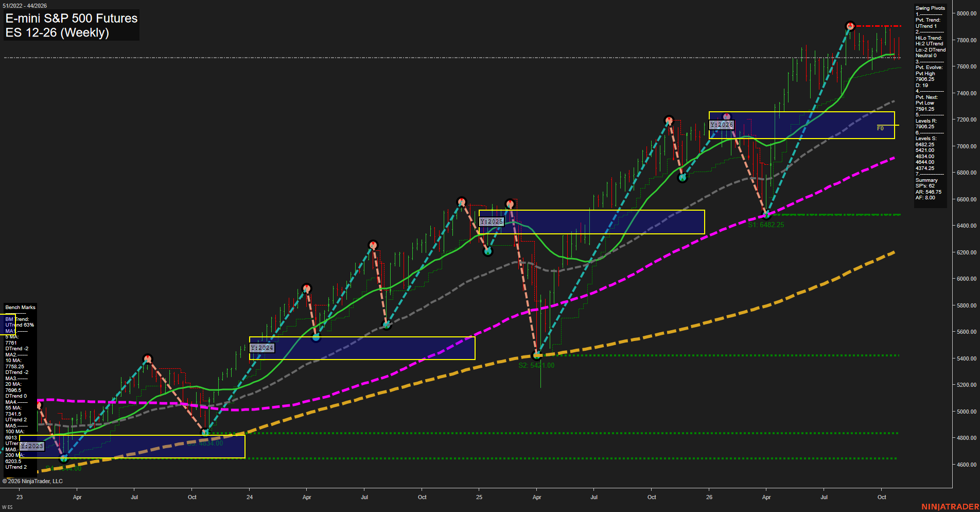Image resolution: width=980 pixels, height=512 pixels.
Task: Click the April 2024 swing high pivot marker
Action: click(x=307, y=288)
